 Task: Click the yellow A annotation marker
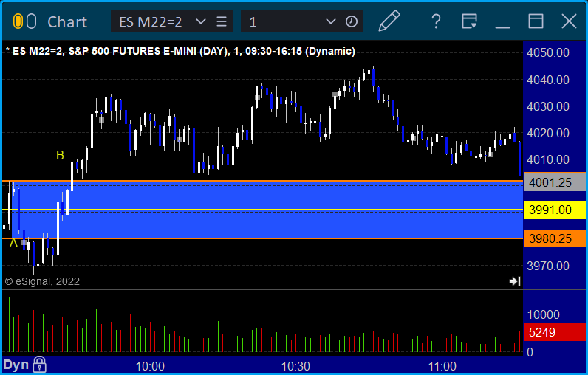click(13, 243)
